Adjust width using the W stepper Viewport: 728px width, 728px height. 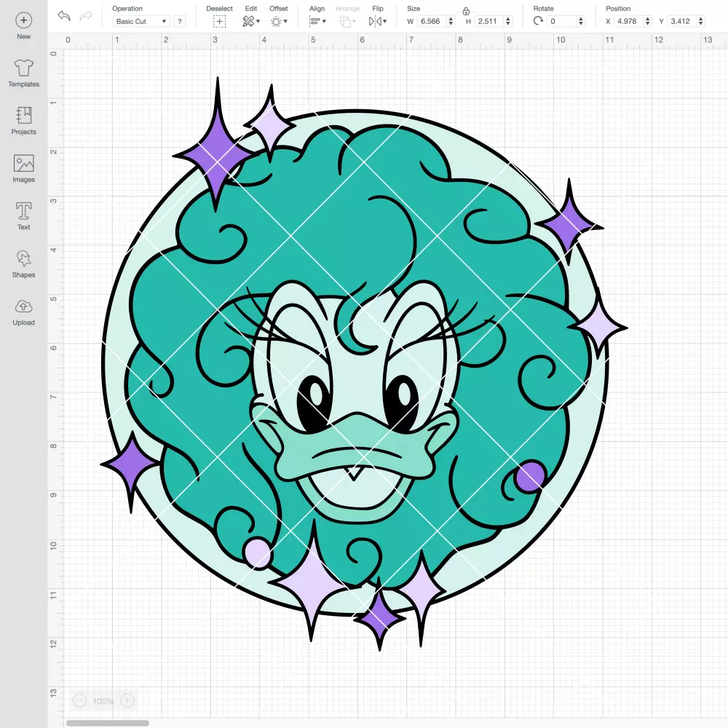(x=451, y=21)
